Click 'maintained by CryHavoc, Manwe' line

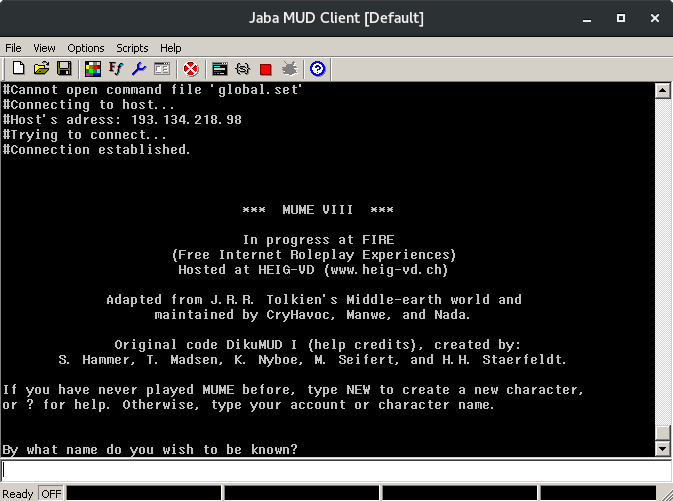click(312, 315)
